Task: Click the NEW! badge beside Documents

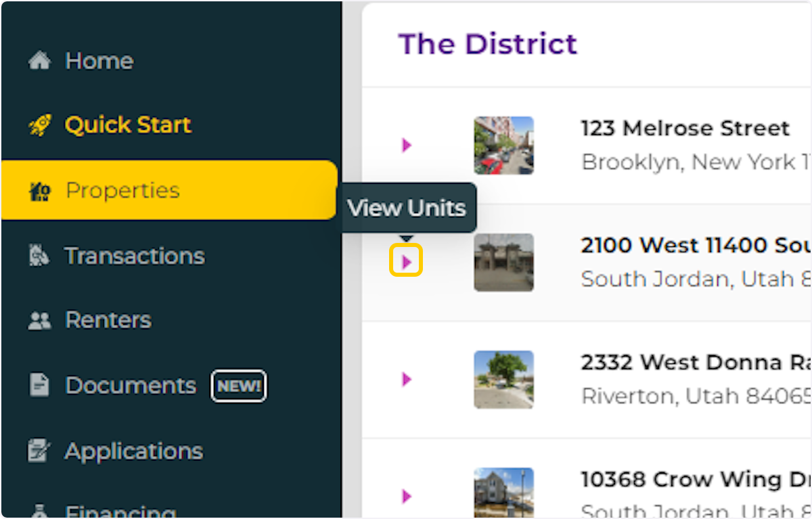Action: [x=238, y=386]
